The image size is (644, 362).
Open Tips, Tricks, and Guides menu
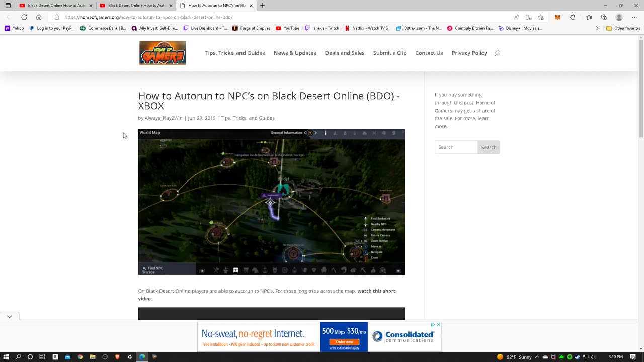235,53
